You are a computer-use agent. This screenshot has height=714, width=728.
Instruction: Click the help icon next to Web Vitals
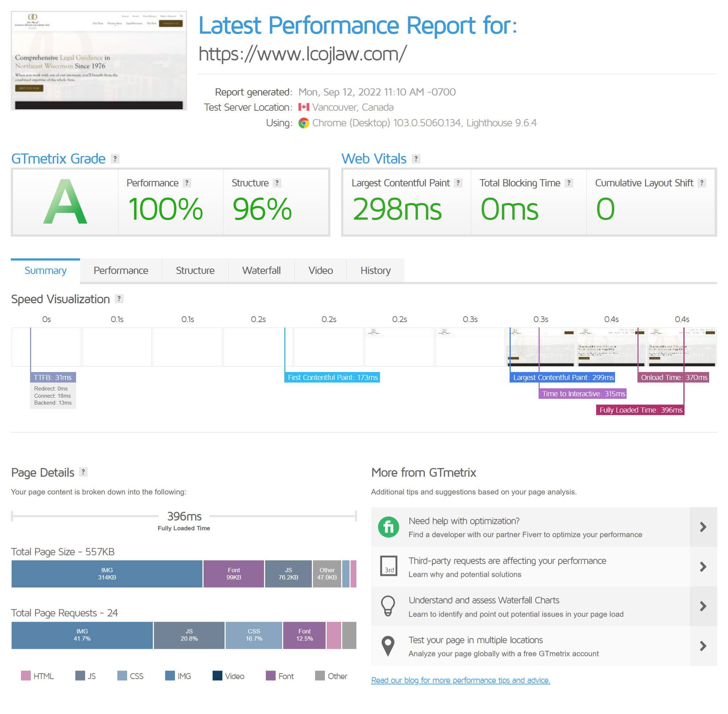coord(416,159)
